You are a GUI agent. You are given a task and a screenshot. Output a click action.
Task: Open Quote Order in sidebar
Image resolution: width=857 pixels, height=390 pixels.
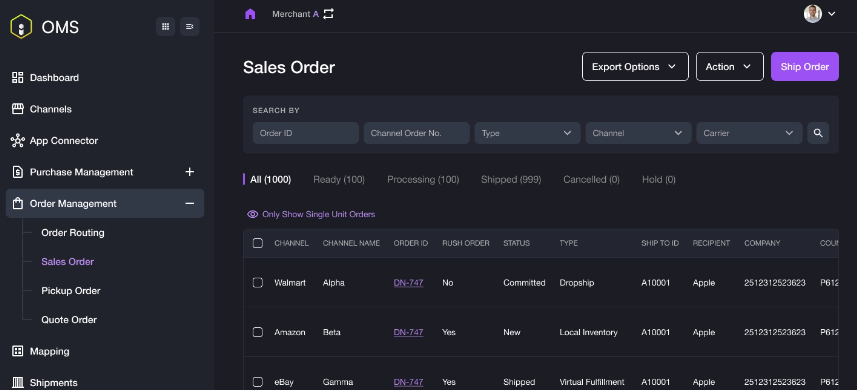tap(69, 320)
